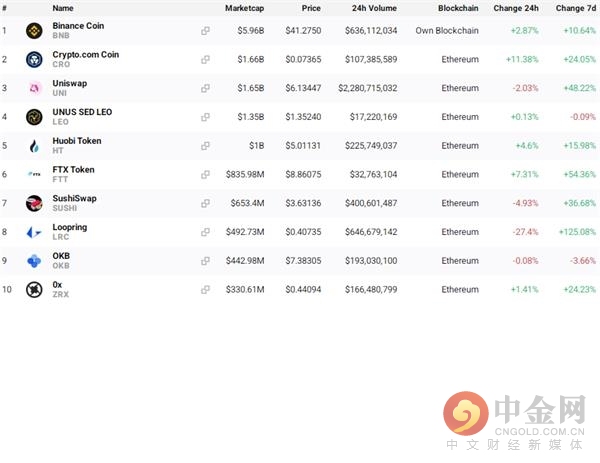Select the $835.98M marketcap cell
Screen dimensions: 600x463
click(x=245, y=174)
